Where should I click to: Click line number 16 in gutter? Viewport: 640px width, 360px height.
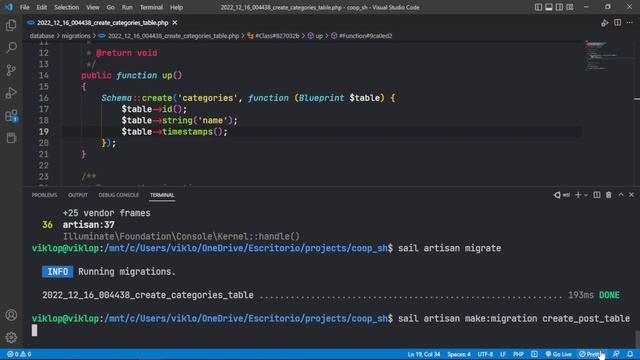44,98
